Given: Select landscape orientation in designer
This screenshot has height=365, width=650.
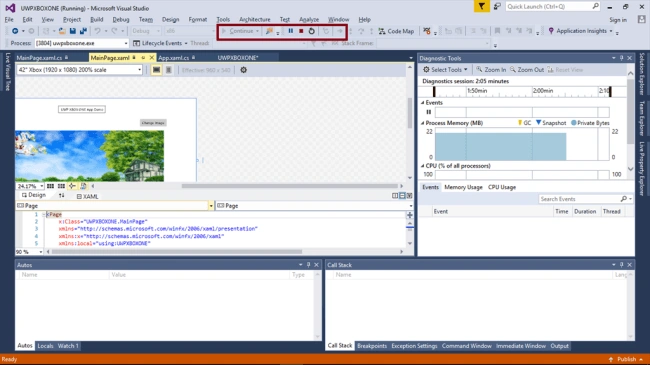Looking at the screenshot, I should tap(156, 70).
